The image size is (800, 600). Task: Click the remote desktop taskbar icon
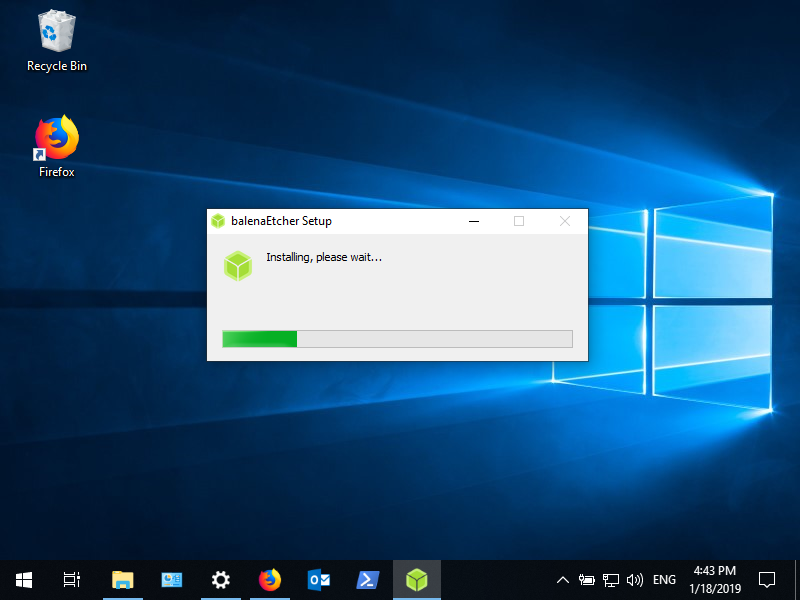pyautogui.click(x=171, y=579)
